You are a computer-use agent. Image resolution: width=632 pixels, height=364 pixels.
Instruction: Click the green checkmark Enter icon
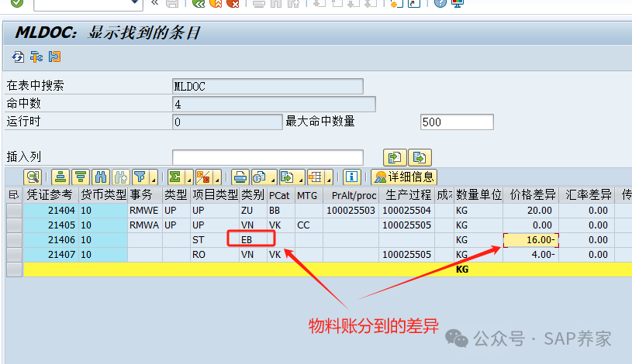pos(17,3)
